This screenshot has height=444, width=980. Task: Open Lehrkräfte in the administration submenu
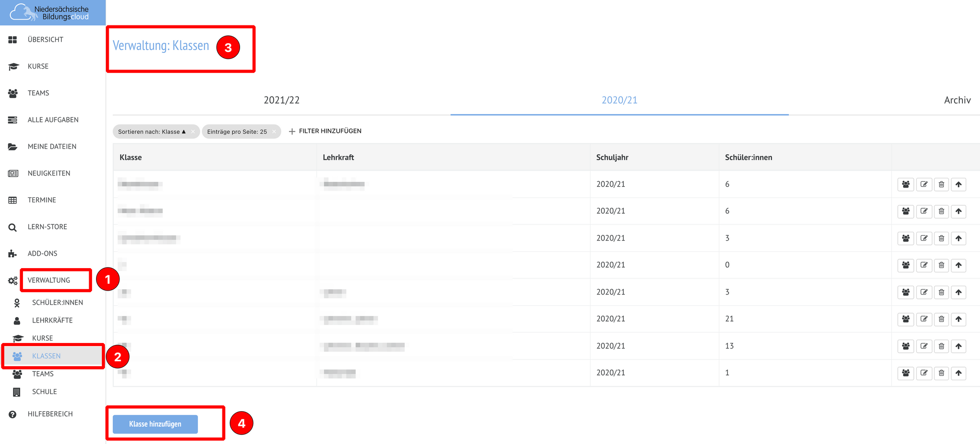coord(52,321)
